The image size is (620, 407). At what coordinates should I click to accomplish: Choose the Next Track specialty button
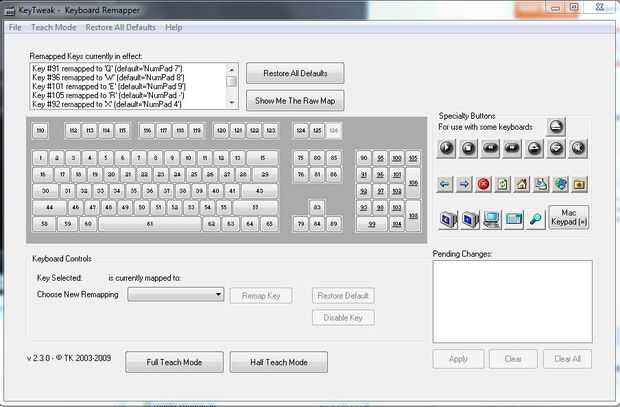point(512,148)
